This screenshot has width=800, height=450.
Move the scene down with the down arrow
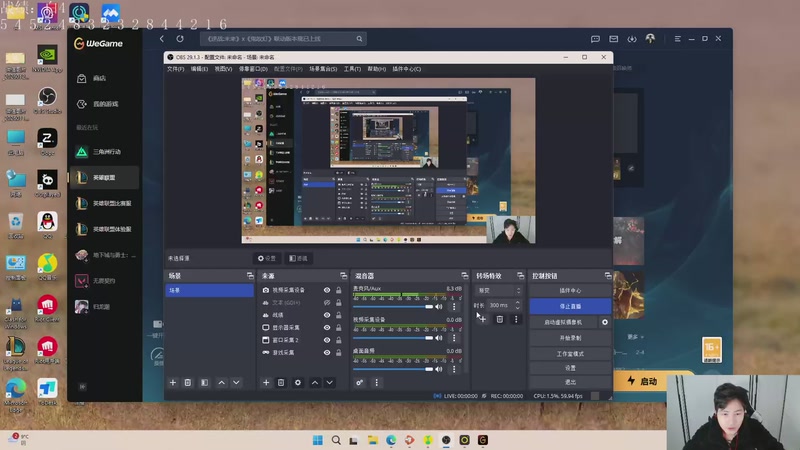pos(236,382)
